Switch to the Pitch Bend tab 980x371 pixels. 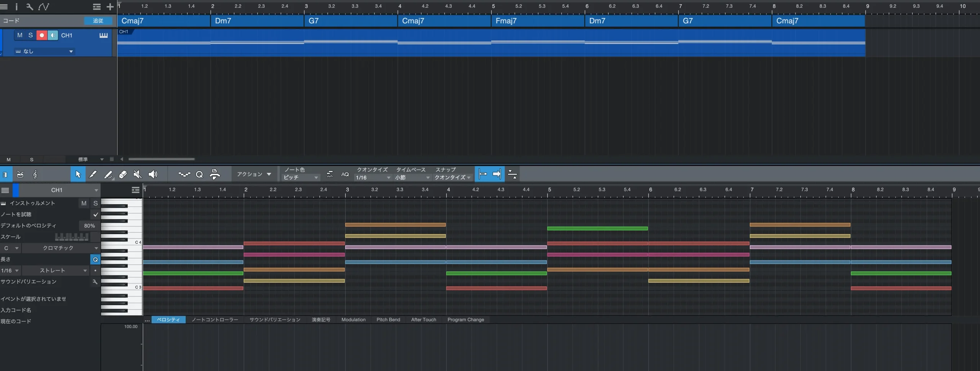pyautogui.click(x=388, y=320)
